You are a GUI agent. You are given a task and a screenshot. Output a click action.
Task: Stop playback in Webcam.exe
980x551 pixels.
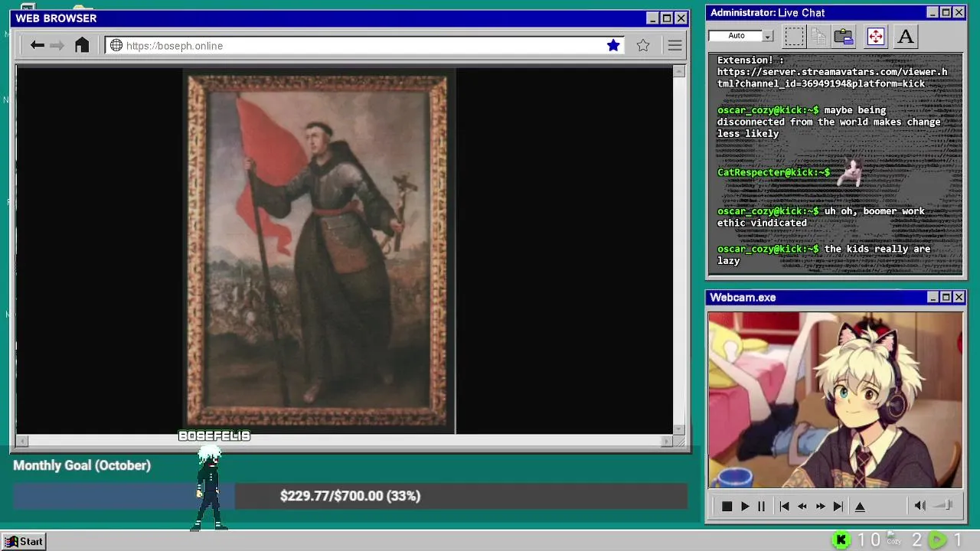[x=727, y=506]
